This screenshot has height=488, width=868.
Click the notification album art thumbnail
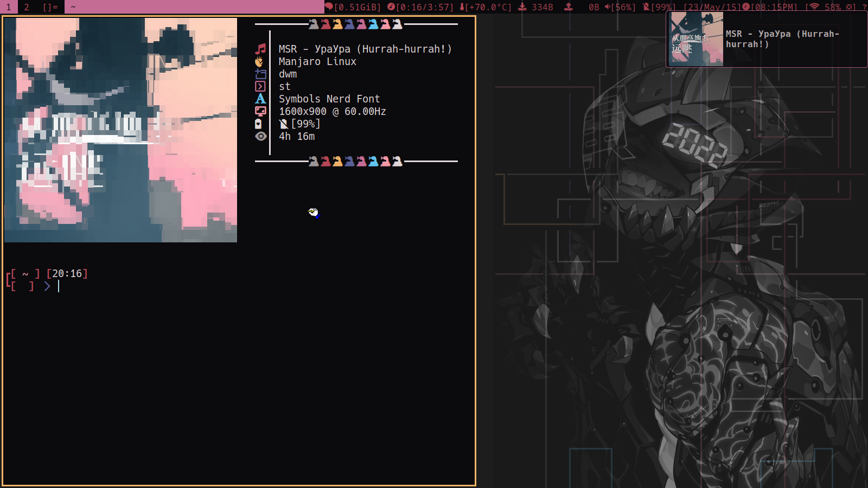[696, 39]
